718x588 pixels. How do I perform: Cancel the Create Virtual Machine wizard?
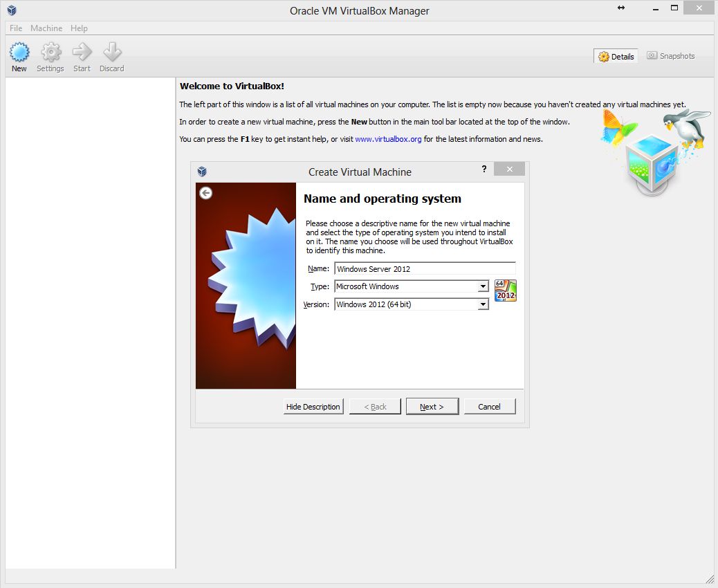coord(490,407)
